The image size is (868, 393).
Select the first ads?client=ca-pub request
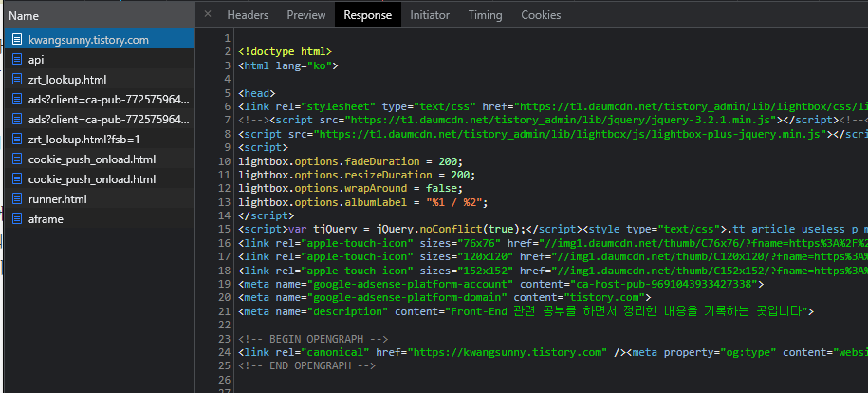coord(99,100)
